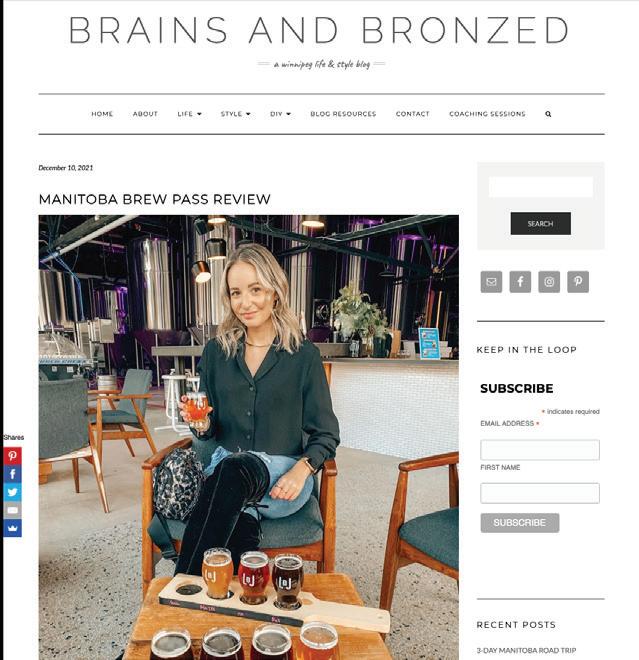Open the 3-Day Manitoba Road Trip post
Image resolution: width=639 pixels, height=660 pixels.
click(x=526, y=651)
